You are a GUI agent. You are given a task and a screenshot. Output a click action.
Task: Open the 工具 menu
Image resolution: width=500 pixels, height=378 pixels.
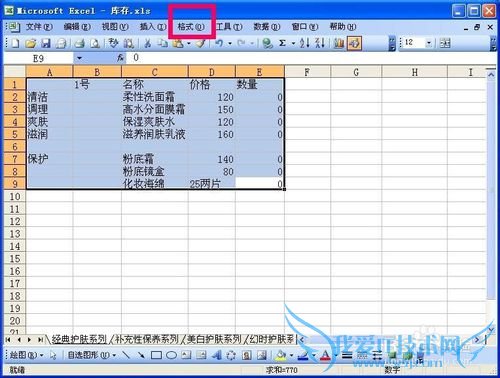point(229,26)
